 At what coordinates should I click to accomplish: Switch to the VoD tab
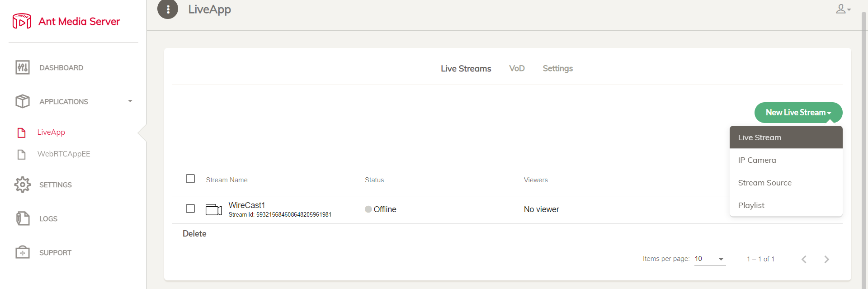(x=517, y=68)
